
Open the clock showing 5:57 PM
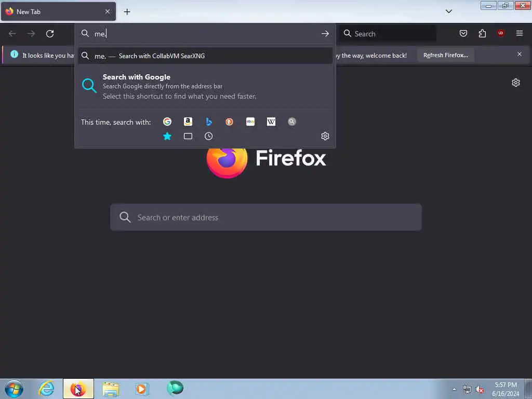506,389
